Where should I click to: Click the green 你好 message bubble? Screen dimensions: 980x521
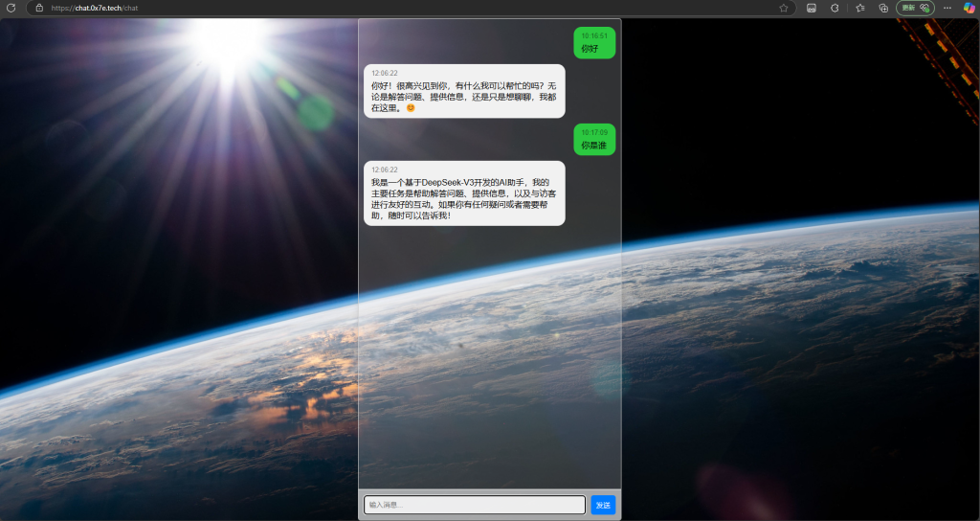(x=593, y=43)
